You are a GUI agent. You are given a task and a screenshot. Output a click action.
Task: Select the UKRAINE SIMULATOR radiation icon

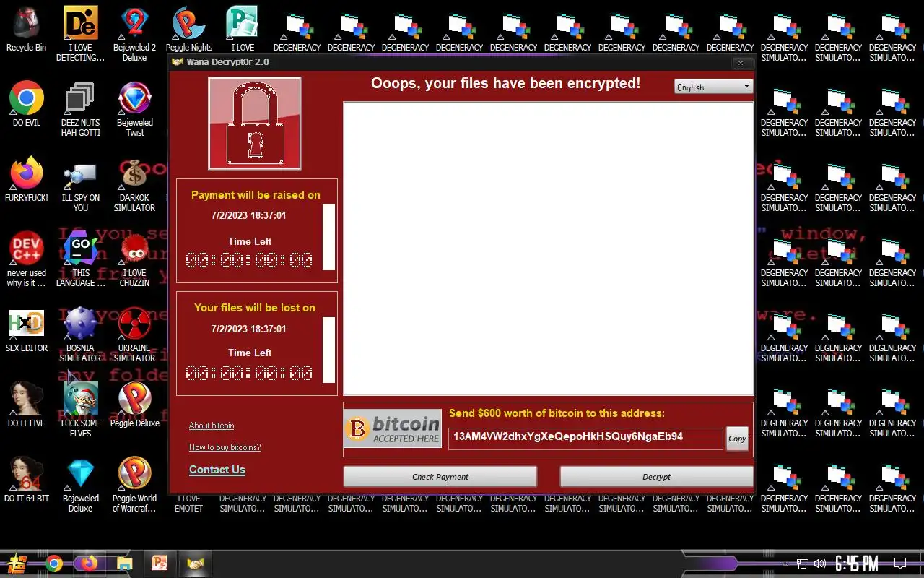tap(134, 334)
